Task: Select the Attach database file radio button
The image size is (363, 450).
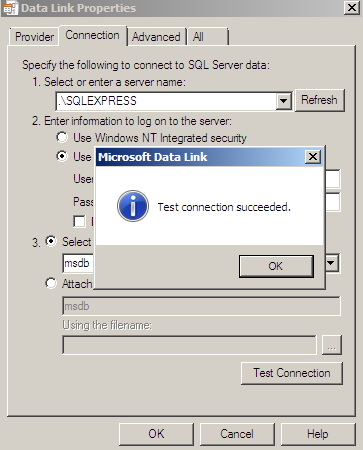Action: [x=51, y=283]
